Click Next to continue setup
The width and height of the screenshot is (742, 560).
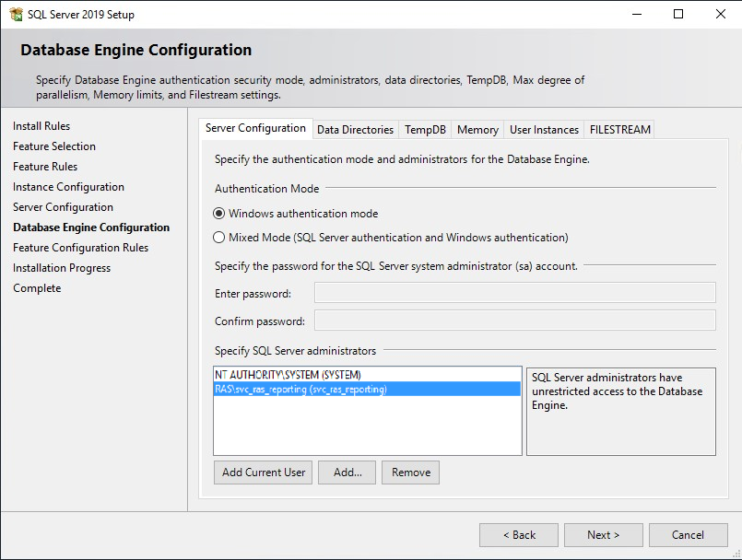click(603, 535)
